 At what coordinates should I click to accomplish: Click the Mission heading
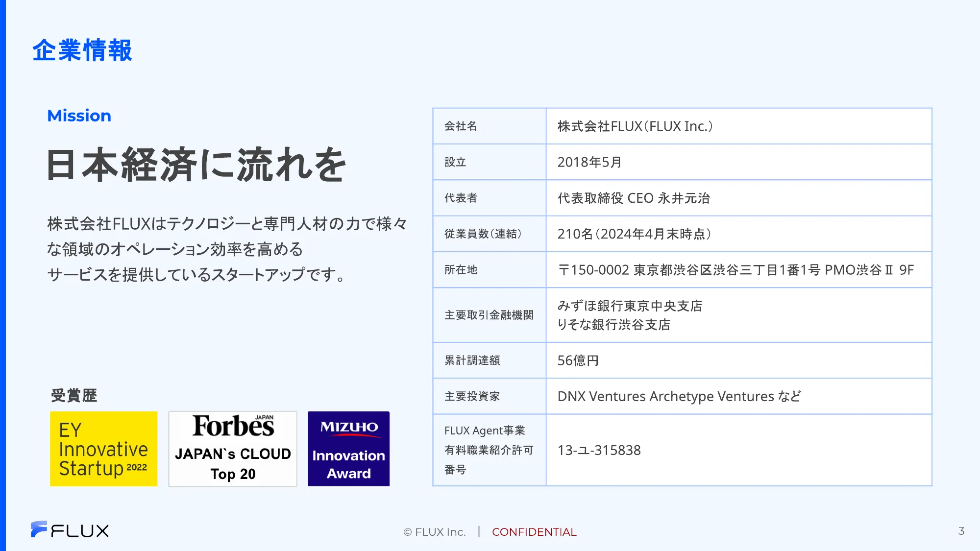[x=79, y=116]
